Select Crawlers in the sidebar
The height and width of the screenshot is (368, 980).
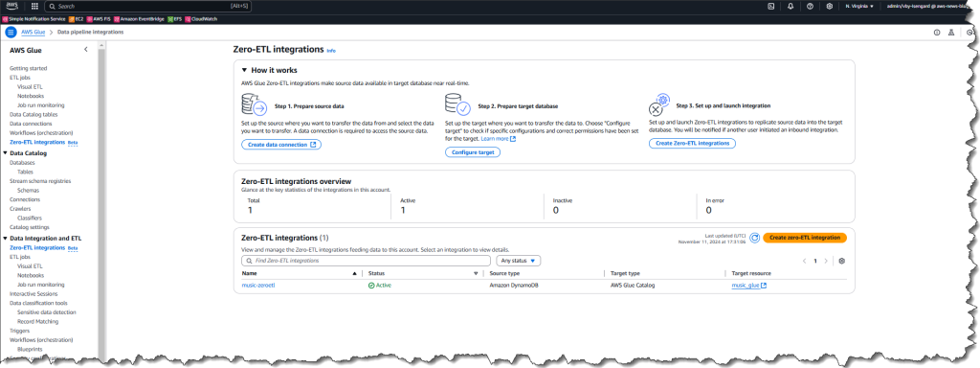click(21, 208)
